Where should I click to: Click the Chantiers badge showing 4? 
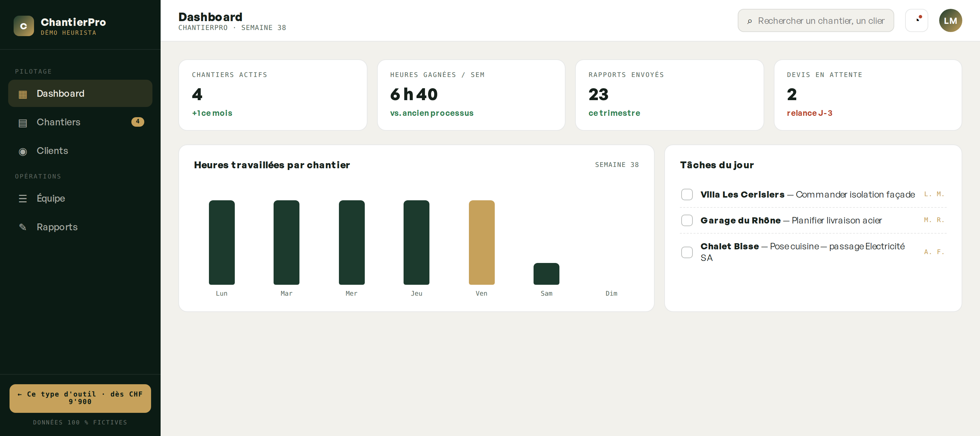coord(138,122)
